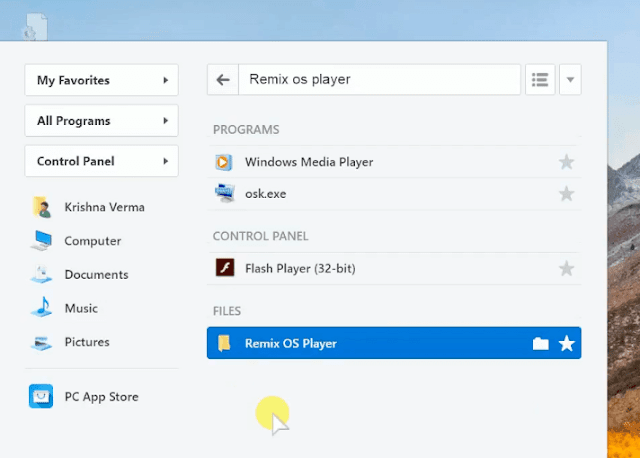640x458 pixels.
Task: Click the Computer icon in the sidebar
Action: (42, 240)
